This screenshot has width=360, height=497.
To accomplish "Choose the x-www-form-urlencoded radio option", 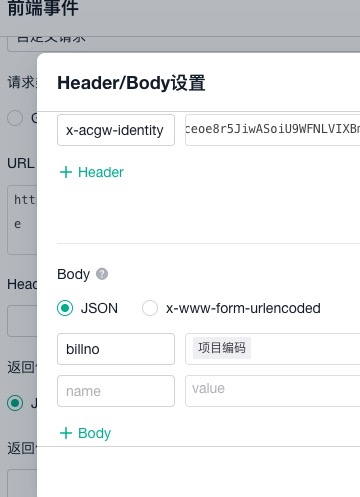I will pos(150,308).
